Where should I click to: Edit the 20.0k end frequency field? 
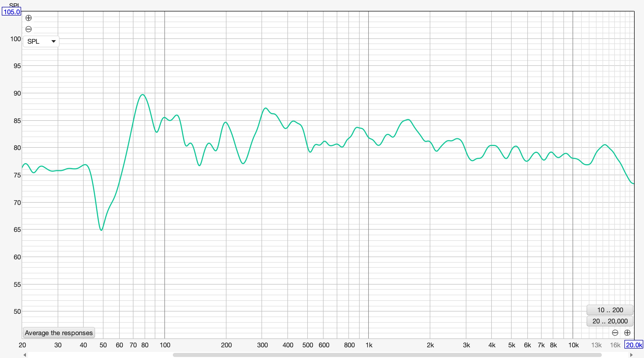coord(634,345)
